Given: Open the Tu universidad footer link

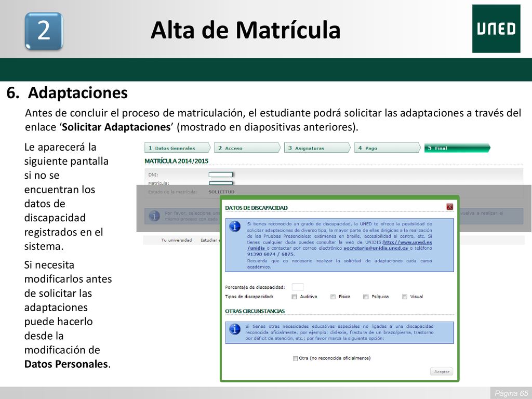Looking at the screenshot, I should [177, 240].
